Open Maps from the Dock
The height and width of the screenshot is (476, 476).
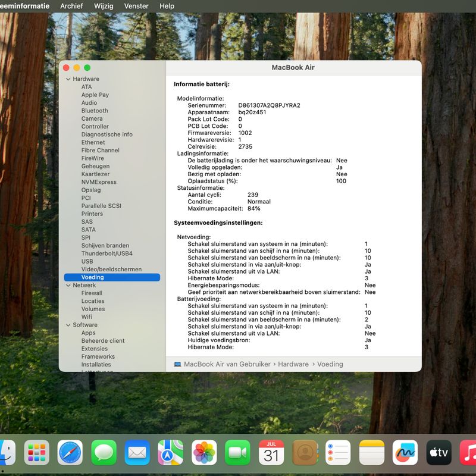[x=171, y=452]
